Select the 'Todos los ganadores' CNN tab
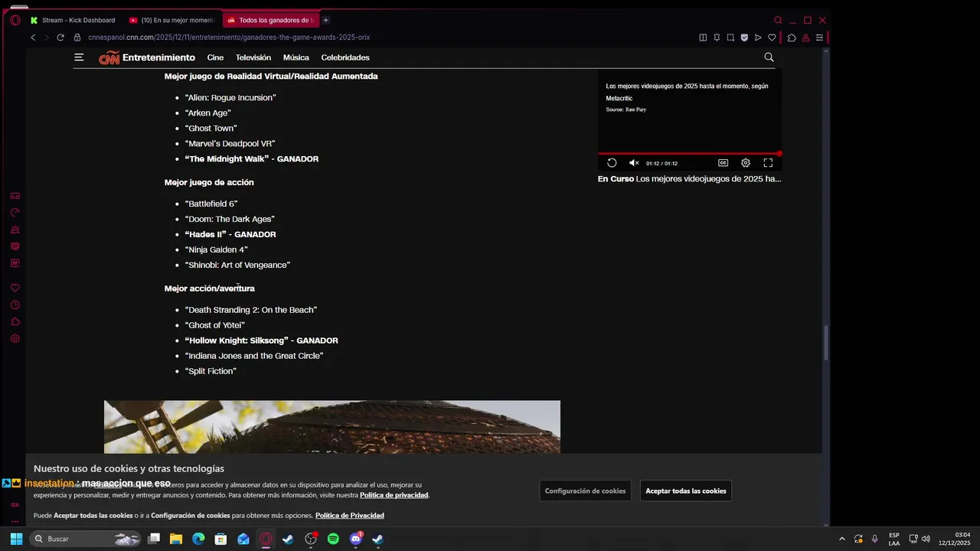Screen dimensions: 980x551 [x=269, y=20]
